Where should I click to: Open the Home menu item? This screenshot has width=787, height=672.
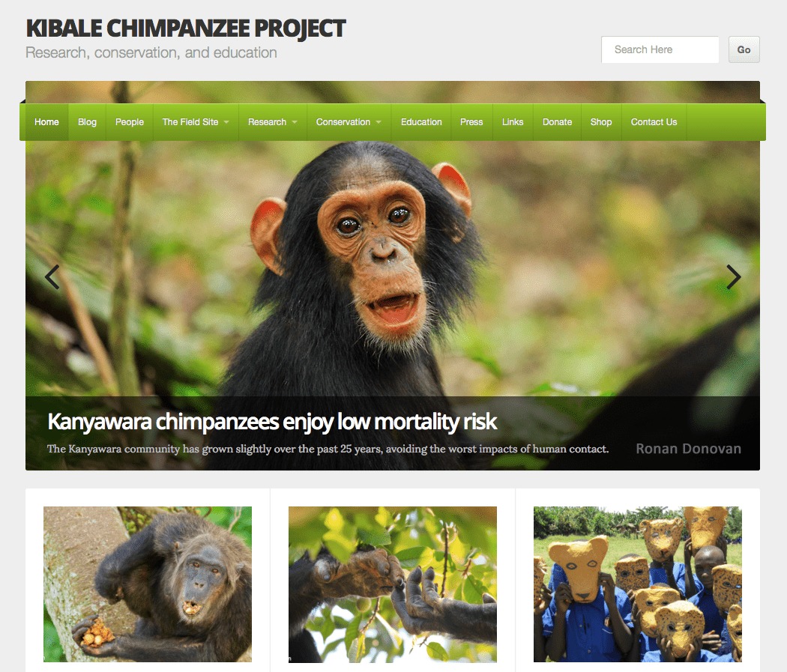pos(46,122)
